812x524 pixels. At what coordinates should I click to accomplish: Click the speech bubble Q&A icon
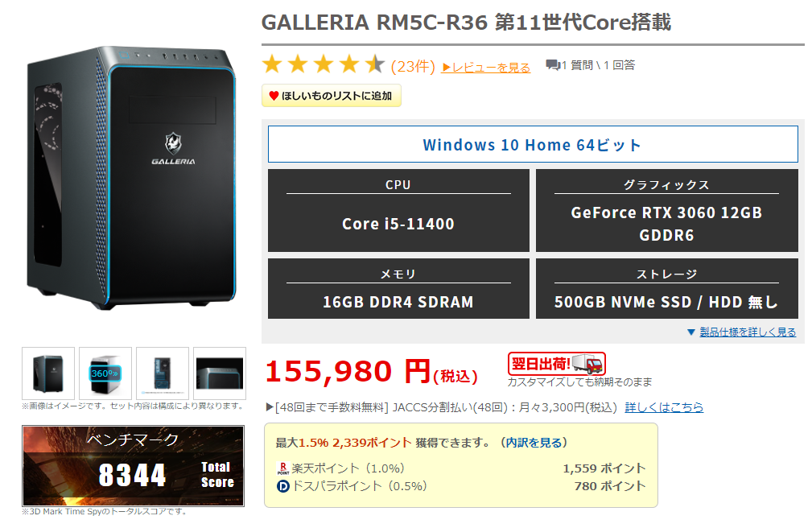pos(553,65)
